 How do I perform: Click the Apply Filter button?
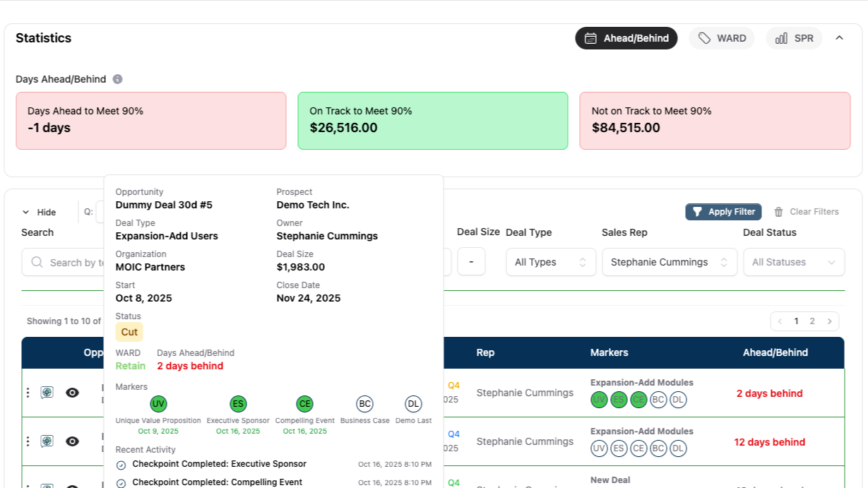723,212
